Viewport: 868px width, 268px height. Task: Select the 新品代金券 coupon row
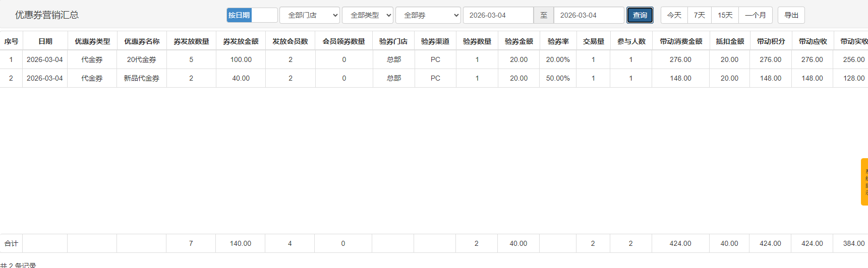(142, 78)
